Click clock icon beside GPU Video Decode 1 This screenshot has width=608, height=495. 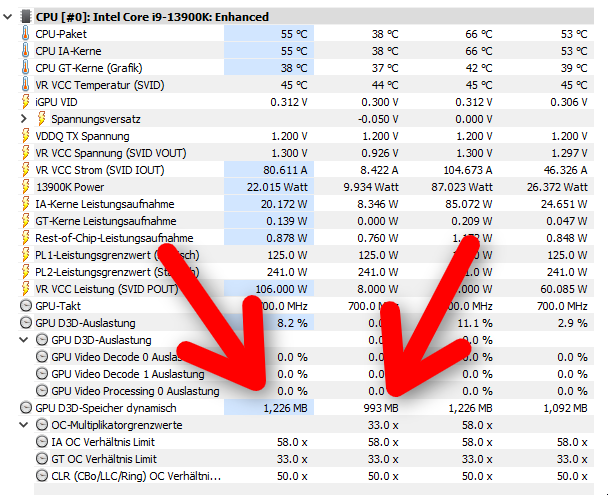[41, 374]
